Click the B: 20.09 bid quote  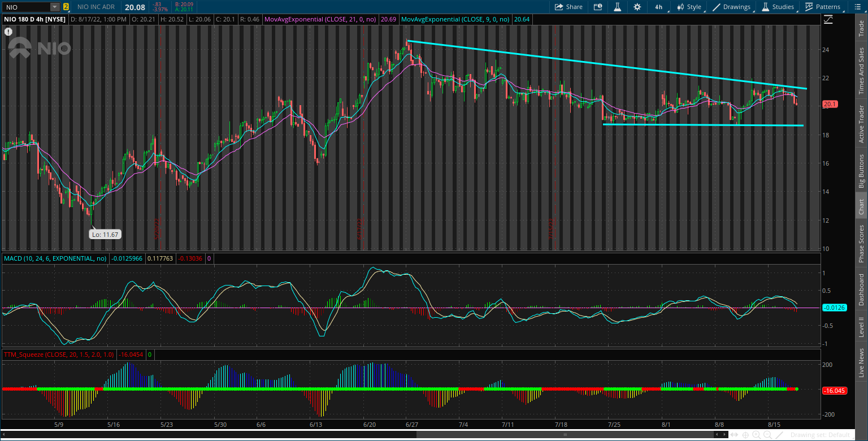point(185,5)
